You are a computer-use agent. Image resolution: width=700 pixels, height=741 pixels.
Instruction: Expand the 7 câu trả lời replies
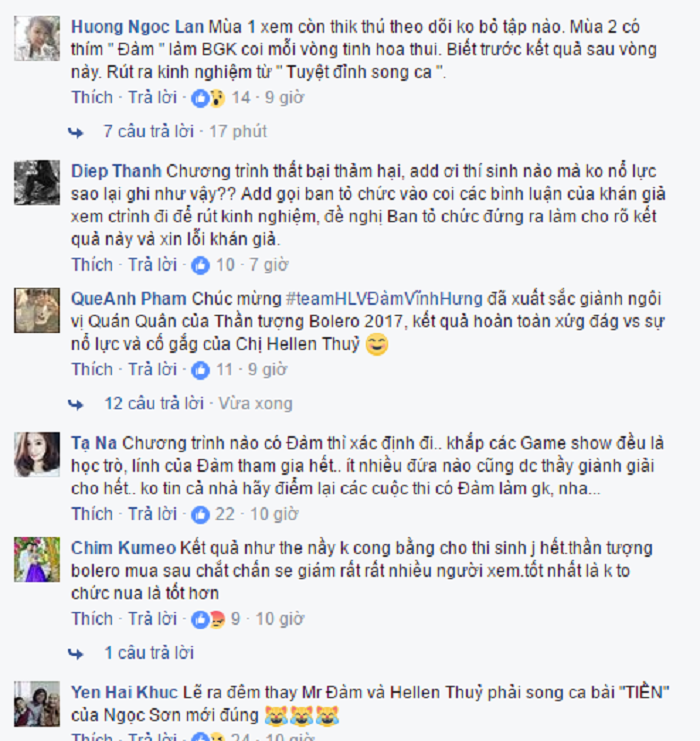click(149, 131)
